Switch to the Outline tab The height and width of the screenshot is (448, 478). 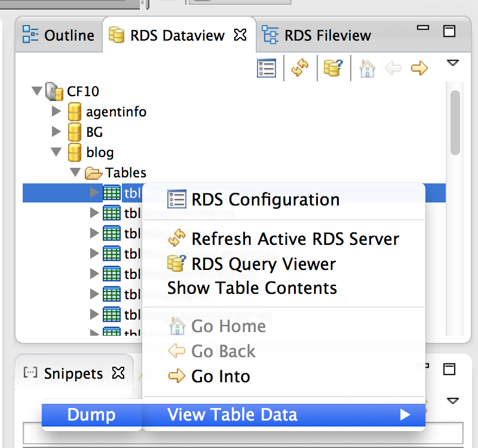tap(59, 35)
